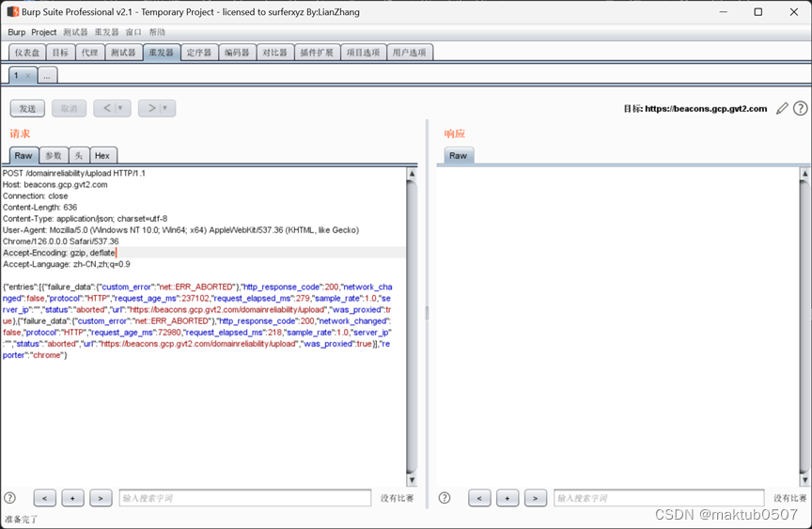
Task: Go to next request history with > button
Action: click(151, 108)
